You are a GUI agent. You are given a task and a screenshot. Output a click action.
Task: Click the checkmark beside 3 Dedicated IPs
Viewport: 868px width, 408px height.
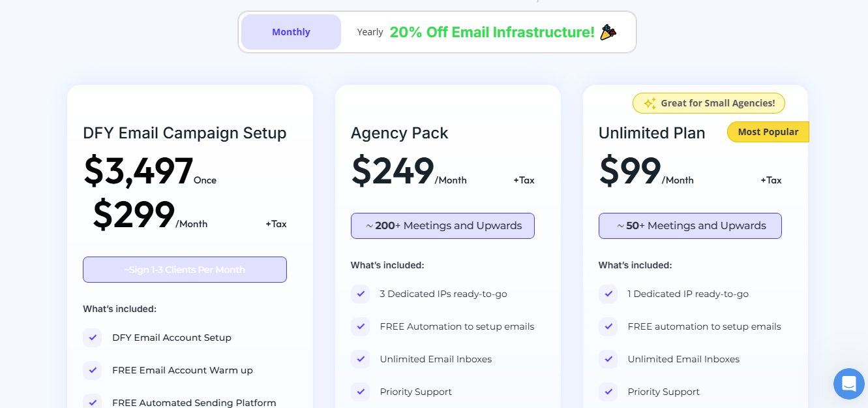click(x=360, y=294)
